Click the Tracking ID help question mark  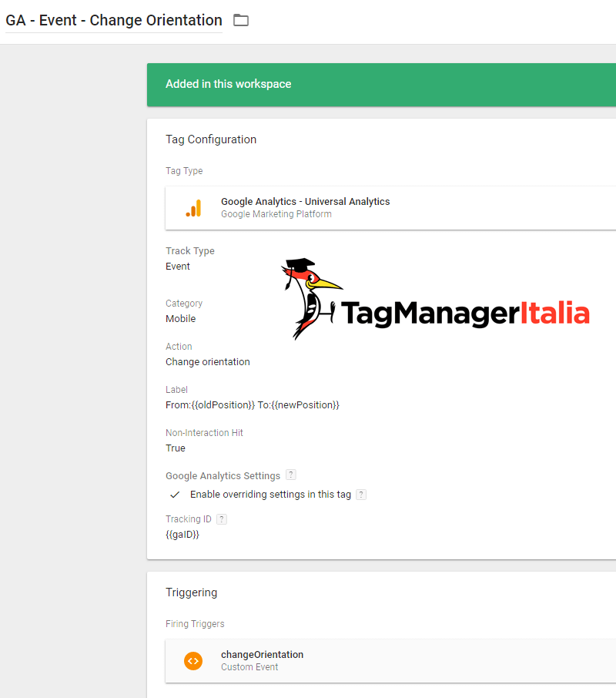click(x=222, y=519)
